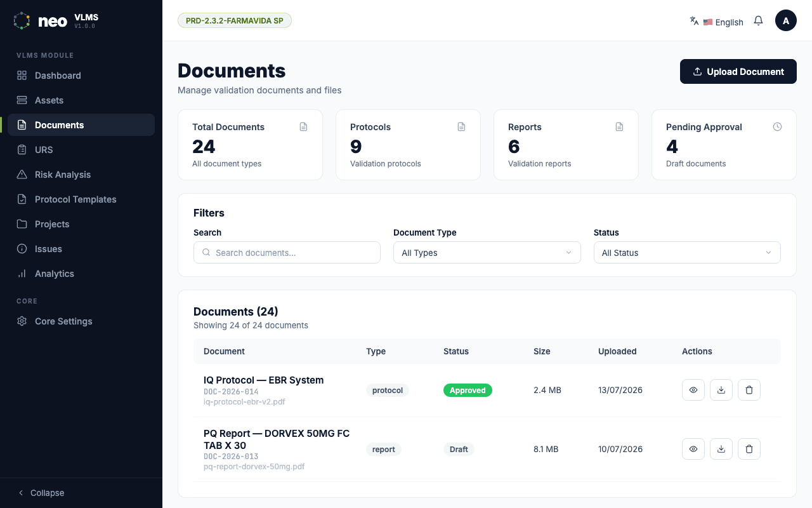Download the IQ Protocol document
The height and width of the screenshot is (508, 812).
(x=721, y=390)
